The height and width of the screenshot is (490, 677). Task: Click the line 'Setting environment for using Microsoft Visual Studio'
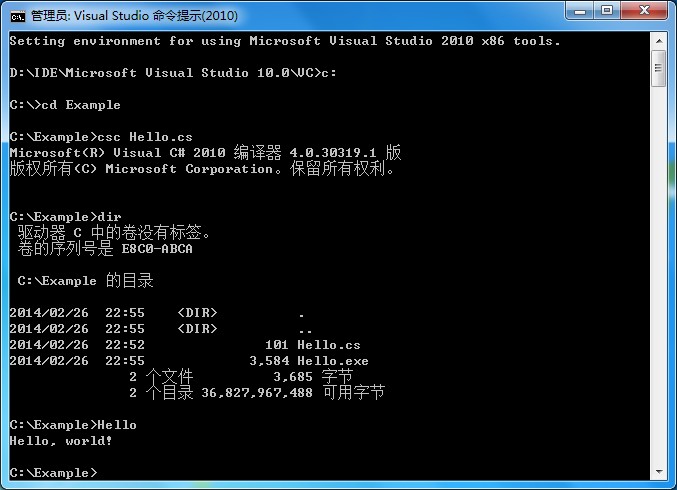[x=285, y=41]
